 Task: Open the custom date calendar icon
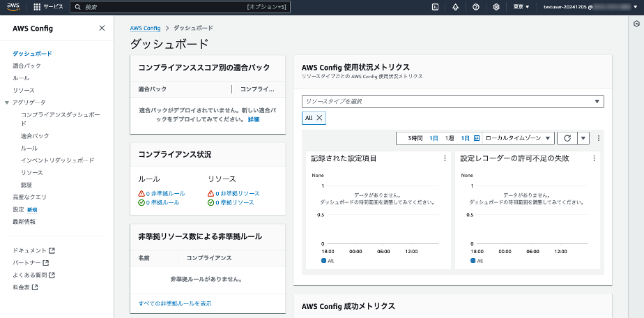477,139
